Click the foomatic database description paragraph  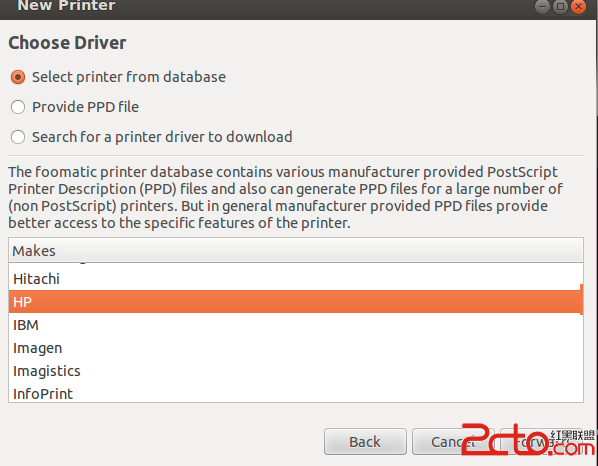click(285, 197)
